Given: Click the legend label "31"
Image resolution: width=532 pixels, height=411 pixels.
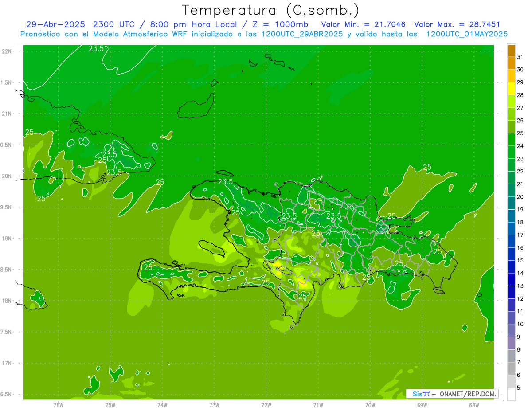Looking at the screenshot, I should (520, 57).
